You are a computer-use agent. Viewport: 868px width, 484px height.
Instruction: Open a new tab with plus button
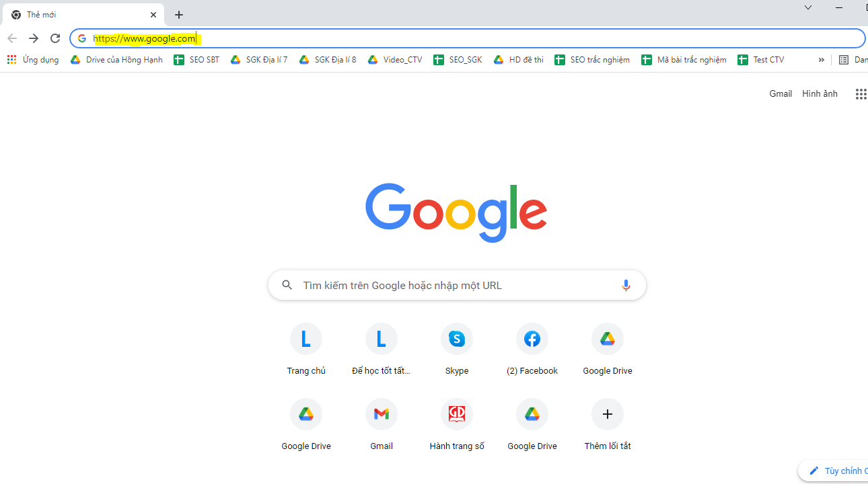pyautogui.click(x=179, y=15)
